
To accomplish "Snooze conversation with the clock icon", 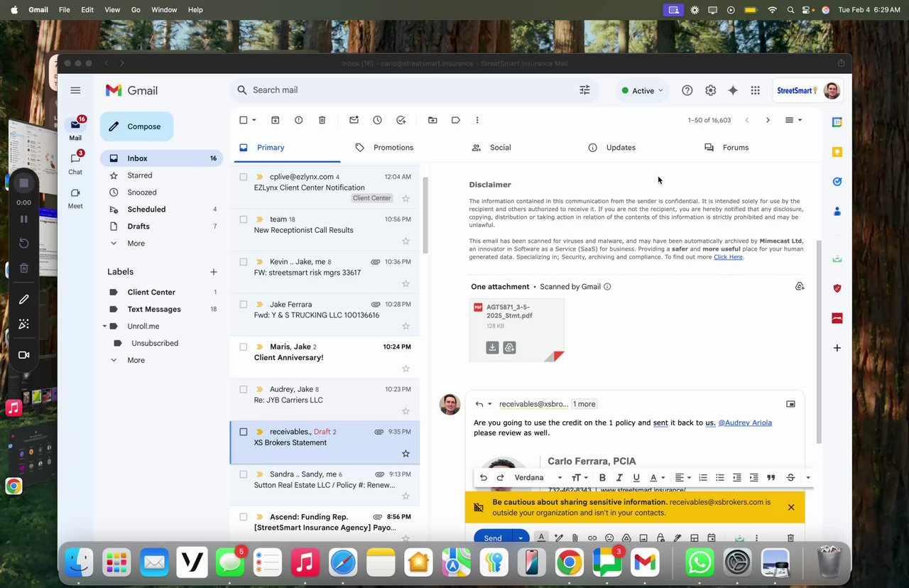I will coord(377,120).
